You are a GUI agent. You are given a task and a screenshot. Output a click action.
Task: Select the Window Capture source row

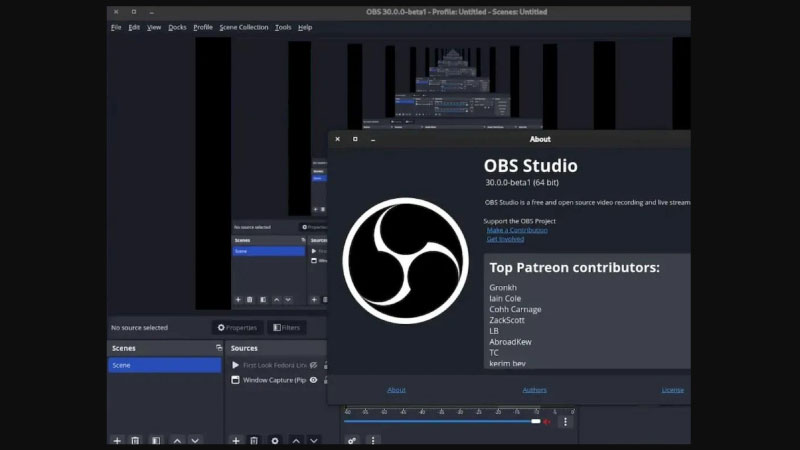pos(274,380)
